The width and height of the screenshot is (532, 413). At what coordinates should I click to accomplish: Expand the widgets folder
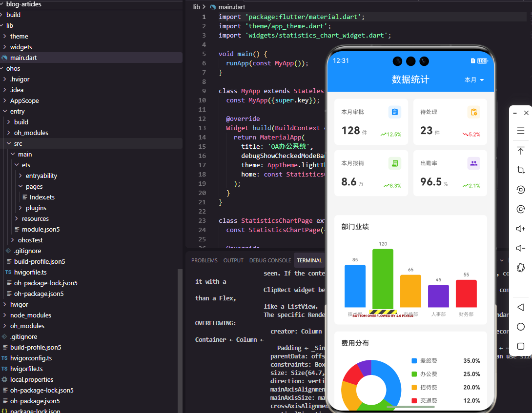click(x=5, y=47)
